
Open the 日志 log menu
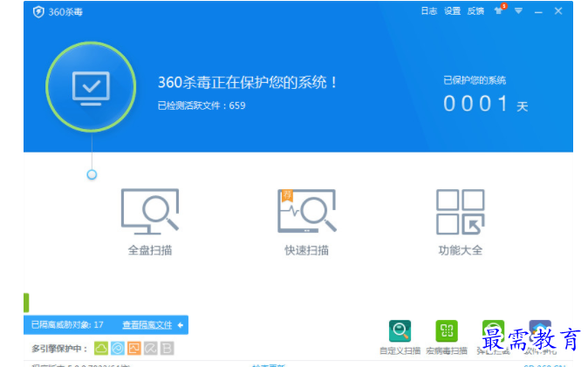pyautogui.click(x=429, y=11)
